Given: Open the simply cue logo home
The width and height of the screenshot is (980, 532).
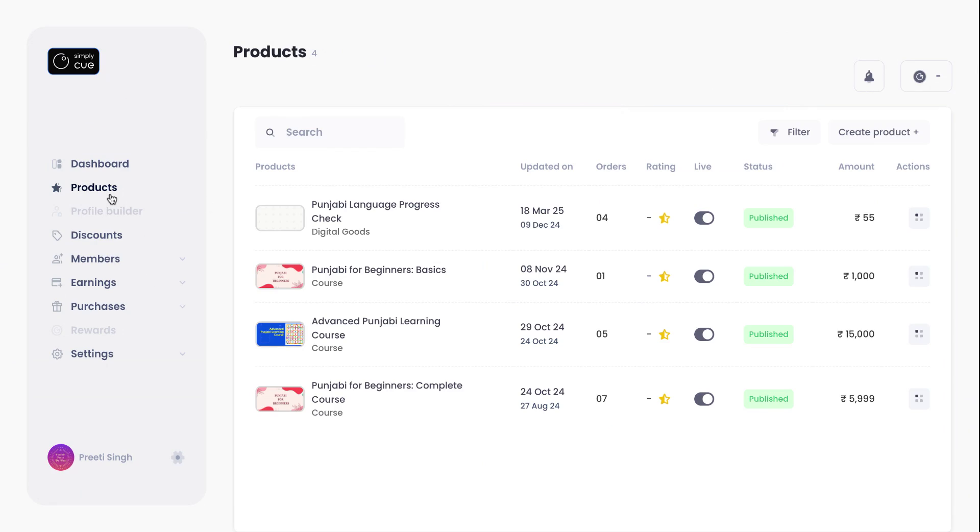Looking at the screenshot, I should 73,61.
